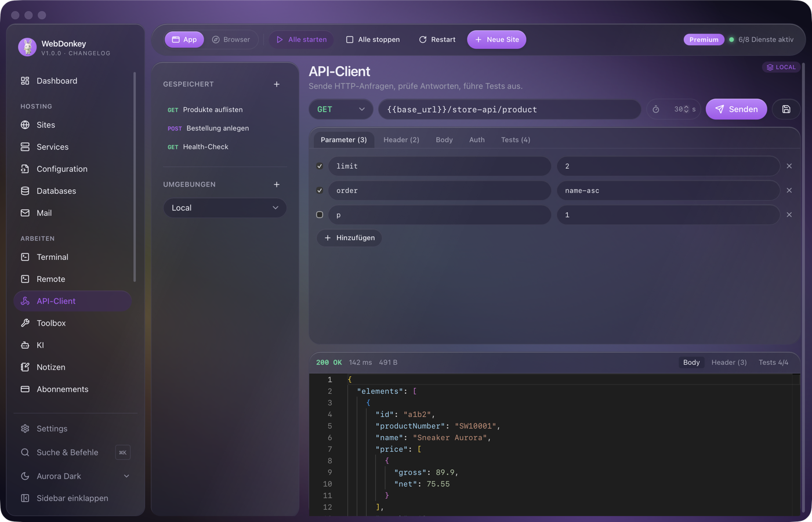Open the Changelog link under WebDonkey
Viewport: 812px width, 522px height.
(x=89, y=53)
